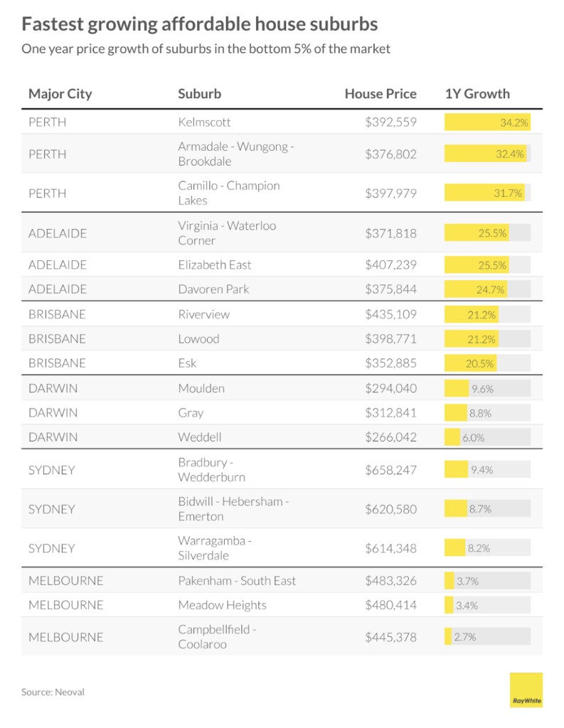
Task: Click the Armadale - Wungong - Brookdale suburb
Action: [235, 154]
